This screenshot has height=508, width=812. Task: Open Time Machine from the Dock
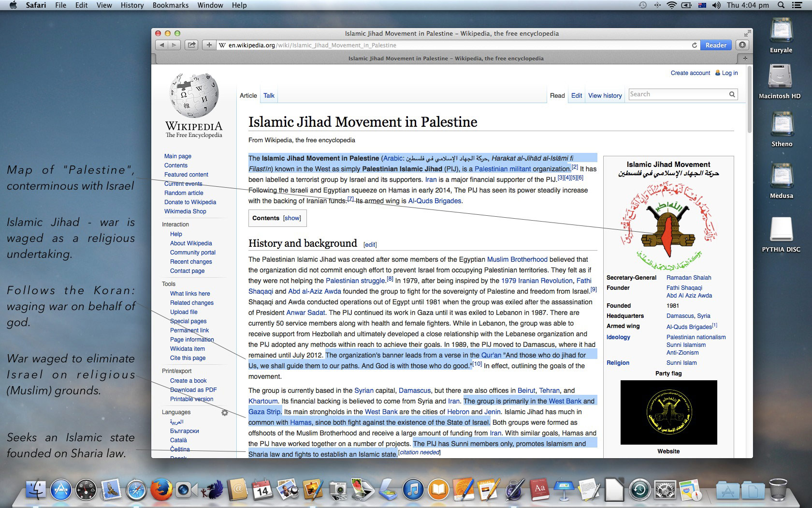point(639,490)
